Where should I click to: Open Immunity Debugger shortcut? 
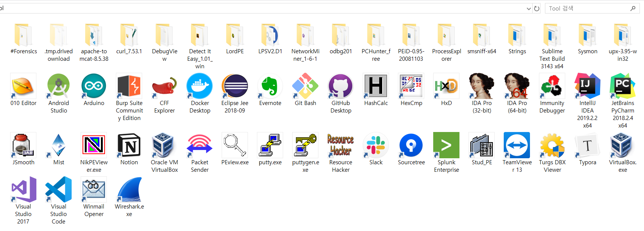552,86
